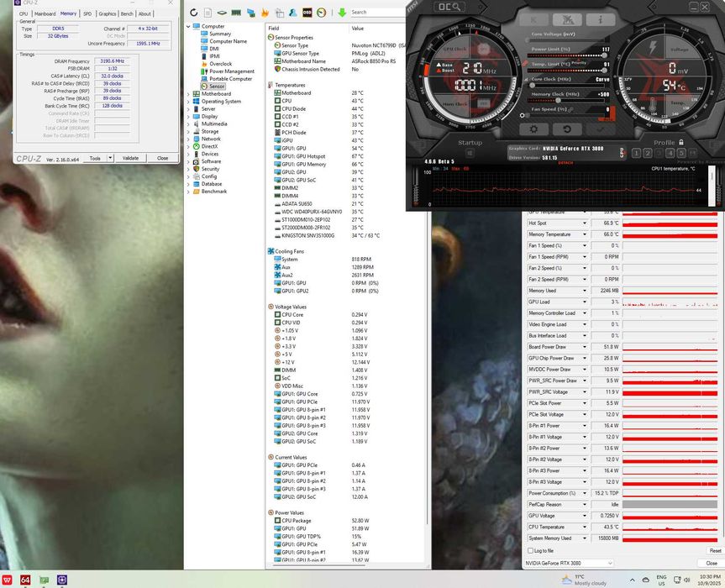This screenshot has height=588, width=725.
Task: Click the Tools button in CPU-Z
Action: [x=95, y=158]
